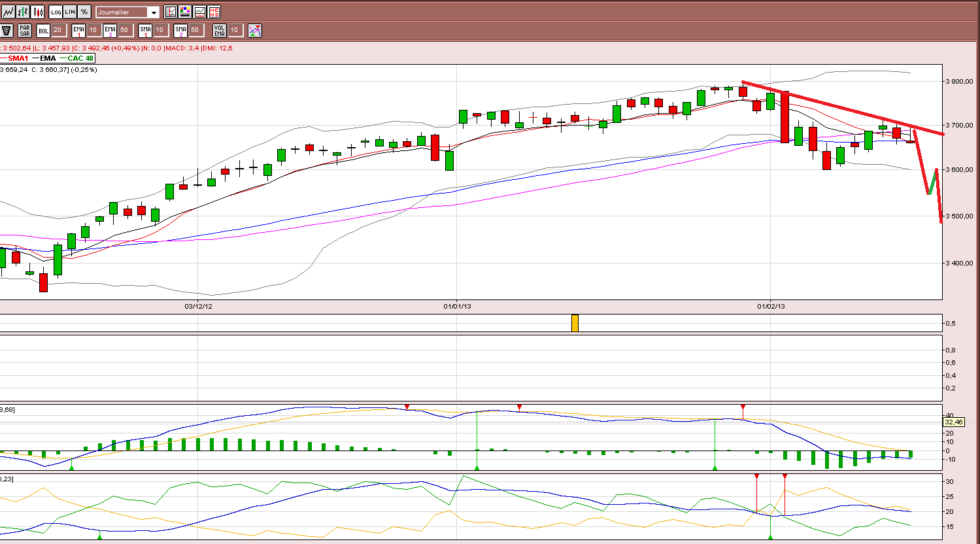
Task: Click the chart cursor crosshair icon
Action: [171, 12]
